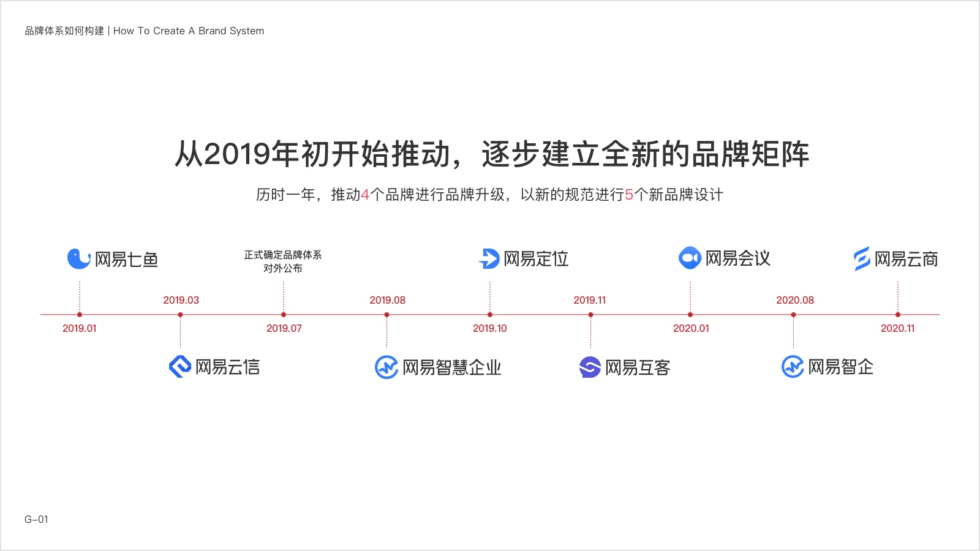
Task: Click the 2019.07 date label
Action: point(284,328)
